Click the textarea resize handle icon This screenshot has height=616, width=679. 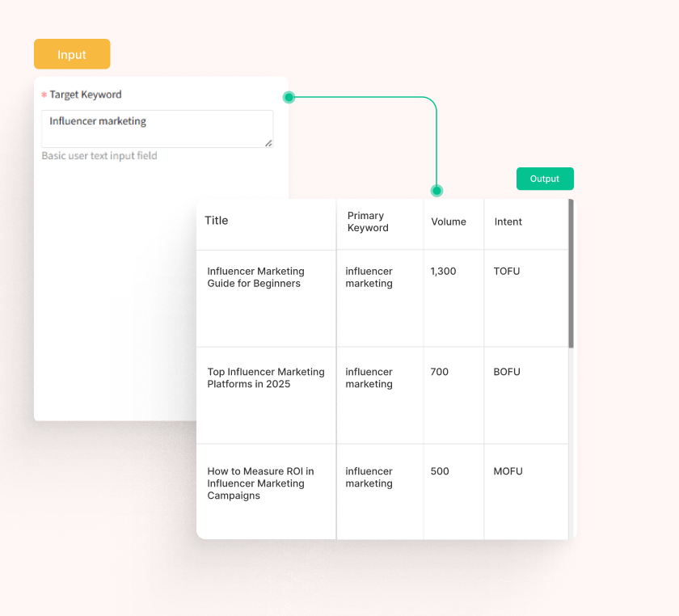click(268, 143)
